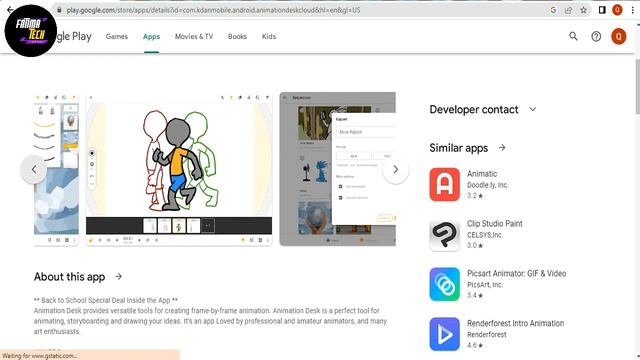Click the lock icon in address bar
This screenshot has height=360, width=640.
[x=59, y=10]
